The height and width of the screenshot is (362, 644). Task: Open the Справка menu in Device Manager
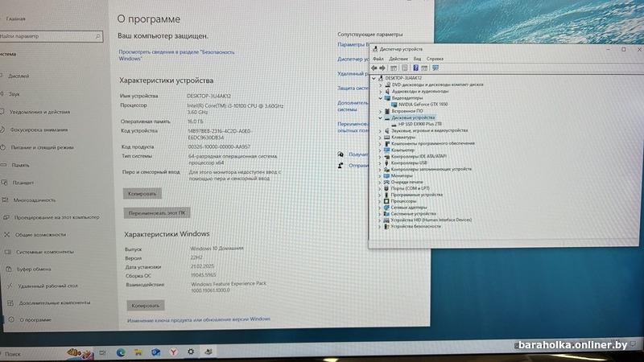click(x=435, y=59)
